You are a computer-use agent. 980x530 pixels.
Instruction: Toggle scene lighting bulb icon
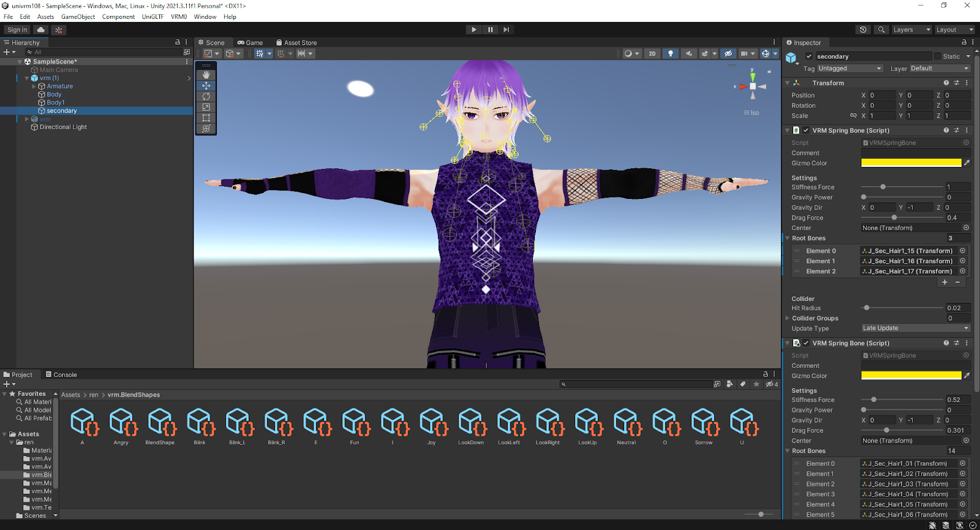point(671,54)
